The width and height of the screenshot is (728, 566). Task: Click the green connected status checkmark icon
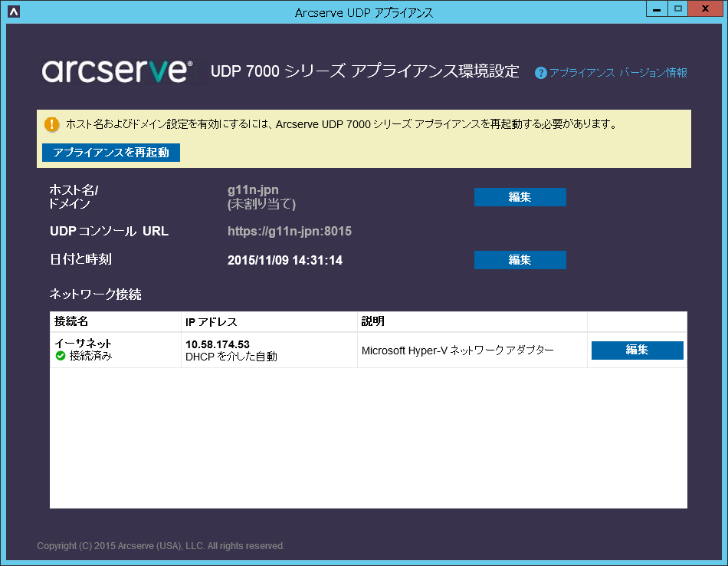pos(61,356)
